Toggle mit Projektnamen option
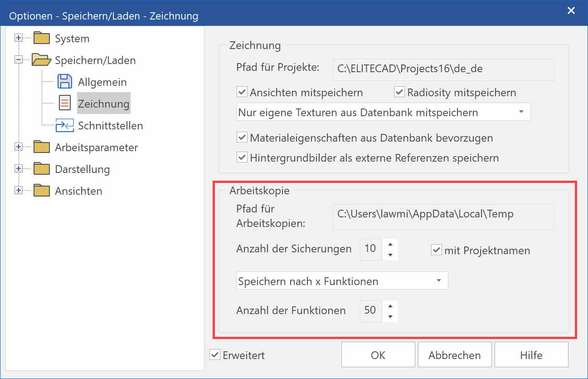The image size is (588, 379). [x=436, y=249]
